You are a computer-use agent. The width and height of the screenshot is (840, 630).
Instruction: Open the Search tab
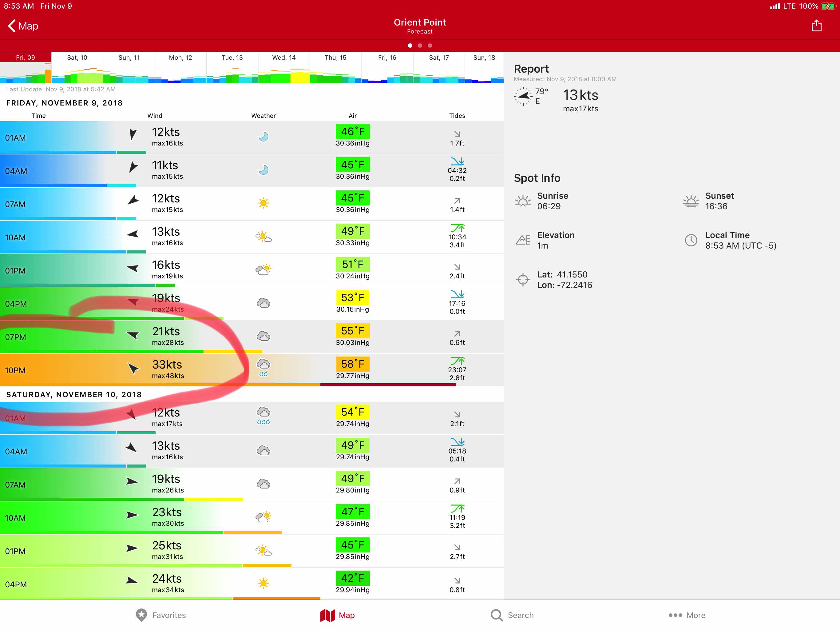coord(512,615)
